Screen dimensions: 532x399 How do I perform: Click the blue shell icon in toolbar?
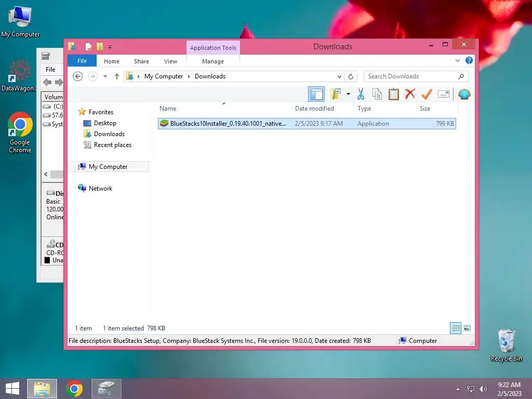(x=464, y=94)
